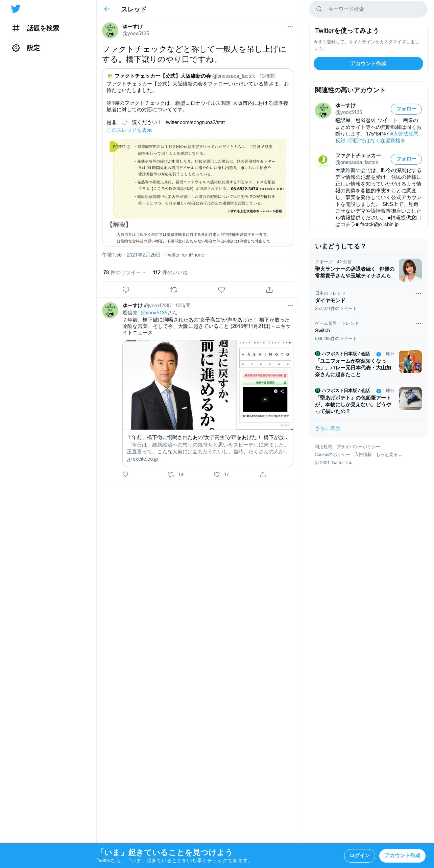Expand もっと見る footer menu
This screenshot has width=434, height=868.
(389, 455)
